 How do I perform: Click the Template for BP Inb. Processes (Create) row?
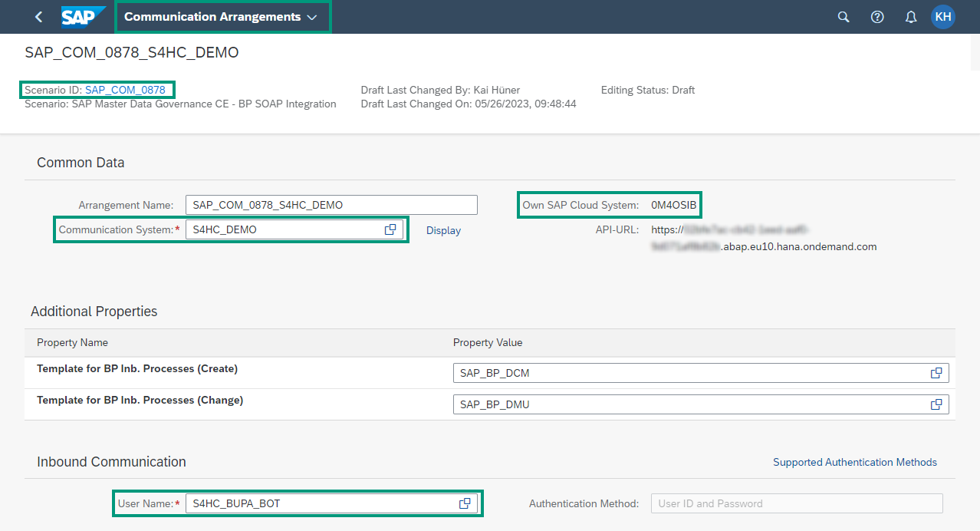[x=137, y=368]
